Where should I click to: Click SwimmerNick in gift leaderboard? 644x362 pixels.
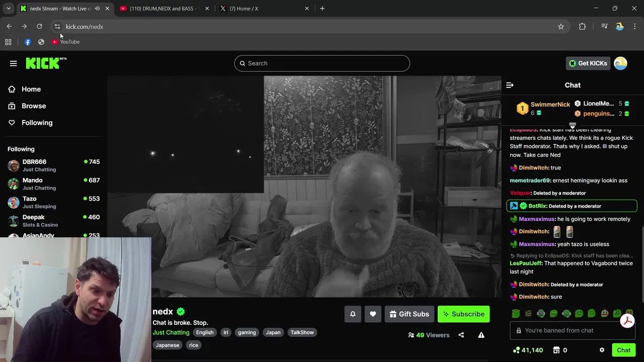(x=550, y=105)
